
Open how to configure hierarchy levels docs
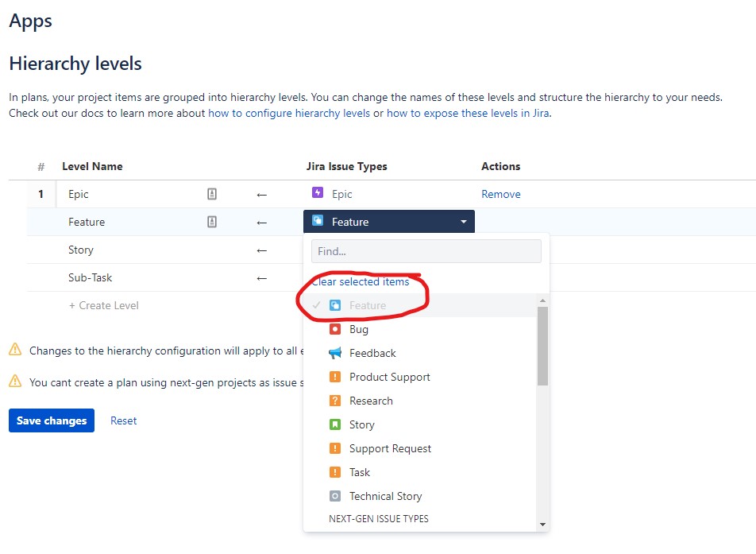coord(289,113)
